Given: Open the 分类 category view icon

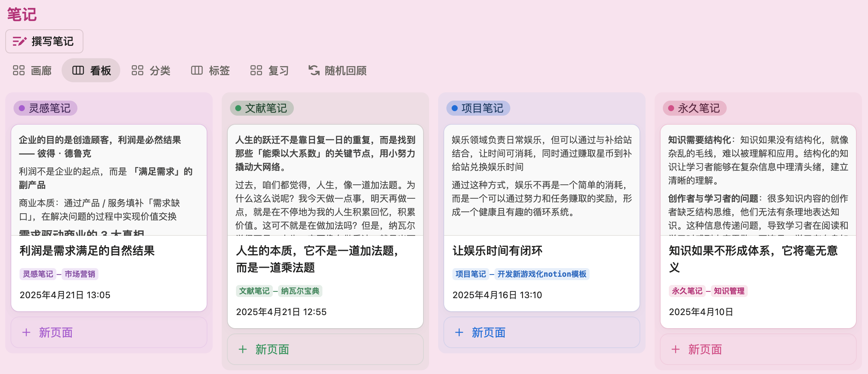Looking at the screenshot, I should [x=138, y=70].
